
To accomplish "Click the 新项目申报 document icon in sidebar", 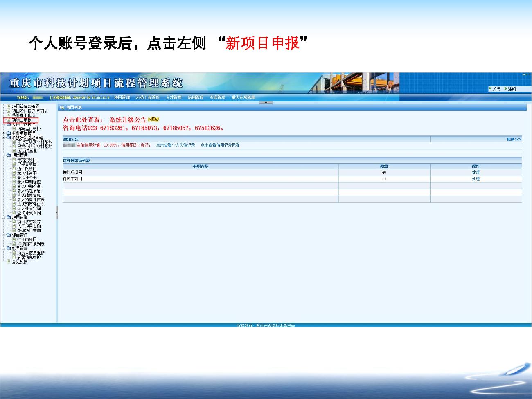I will pyautogui.click(x=9, y=120).
